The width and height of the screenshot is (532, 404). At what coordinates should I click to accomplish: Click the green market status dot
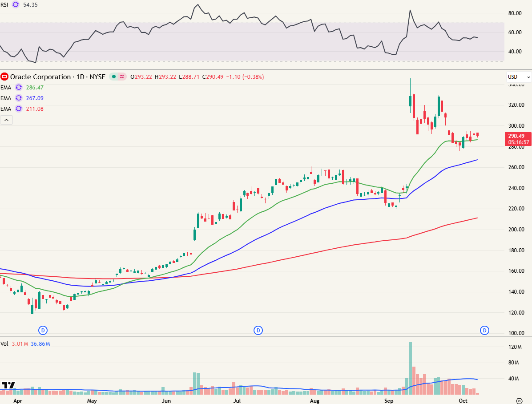pos(114,77)
